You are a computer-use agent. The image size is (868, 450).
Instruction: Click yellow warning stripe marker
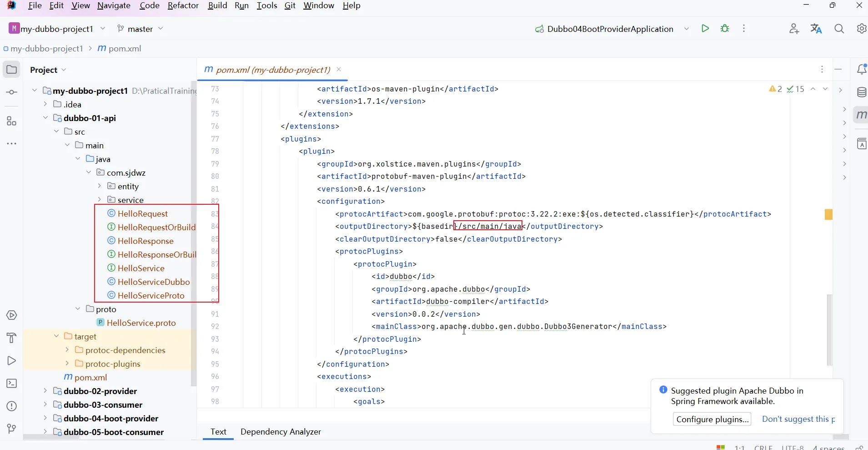tap(828, 214)
